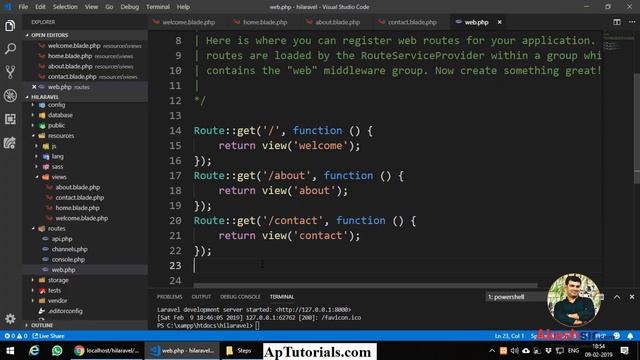The image size is (640, 360).
Task: Go to line via Ln 23, Col 1
Action: pos(509,336)
